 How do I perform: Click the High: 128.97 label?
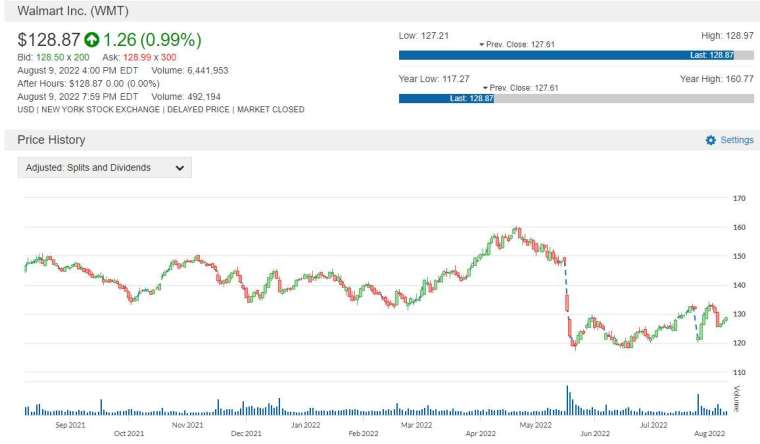[x=727, y=36]
